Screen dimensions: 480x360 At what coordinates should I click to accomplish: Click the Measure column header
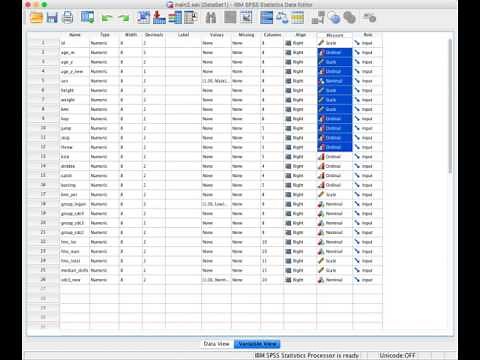335,35
